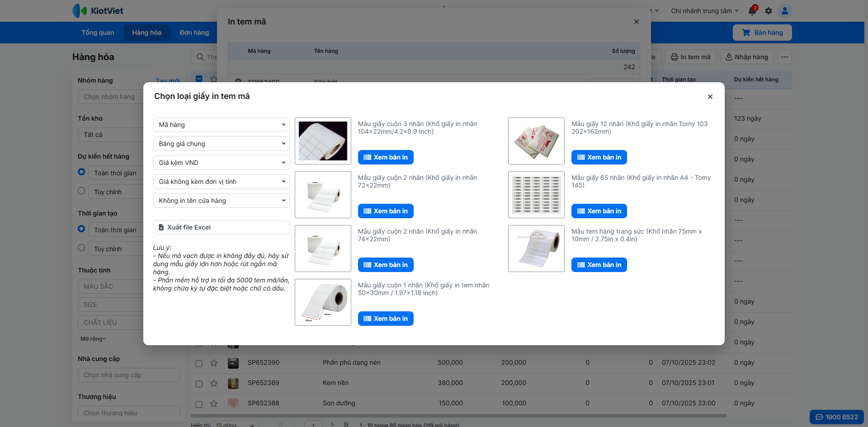Click the 50×30mm 1-label roll thumbnail

coord(323,302)
